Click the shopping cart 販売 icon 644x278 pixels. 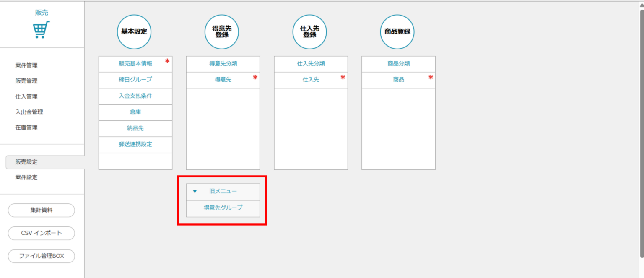(x=41, y=30)
